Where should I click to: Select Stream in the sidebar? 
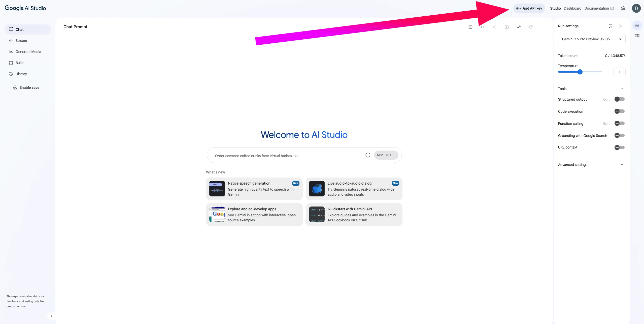click(21, 41)
